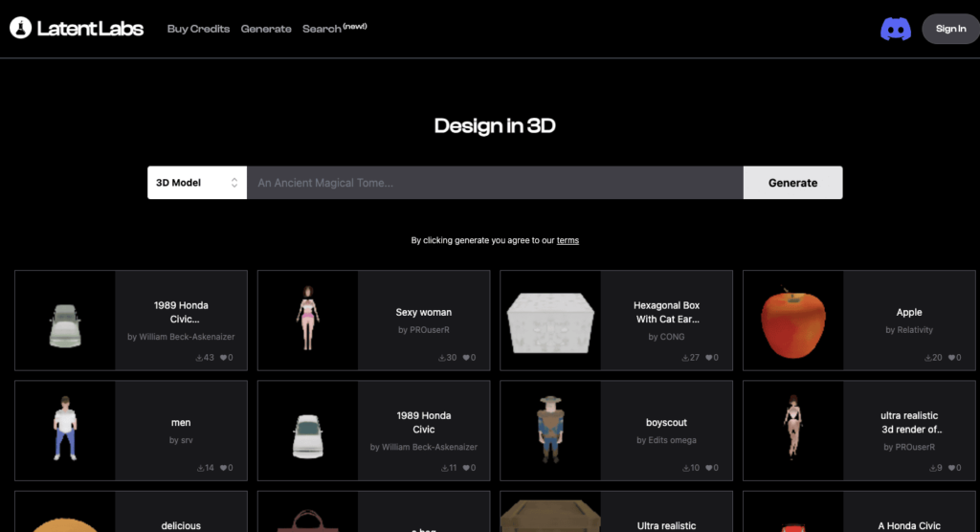Viewport: 980px width, 532px height.
Task: Click the download icon on Apple card
Action: coord(927,358)
